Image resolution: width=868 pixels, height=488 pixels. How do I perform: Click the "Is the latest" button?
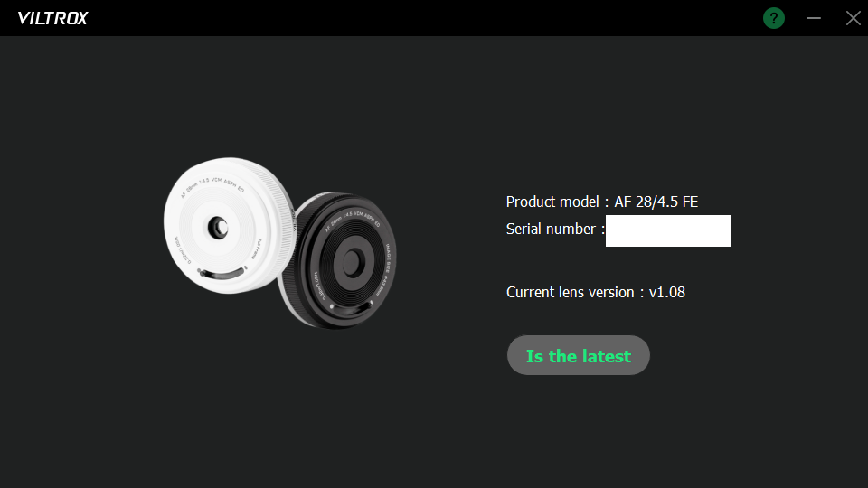[578, 355]
